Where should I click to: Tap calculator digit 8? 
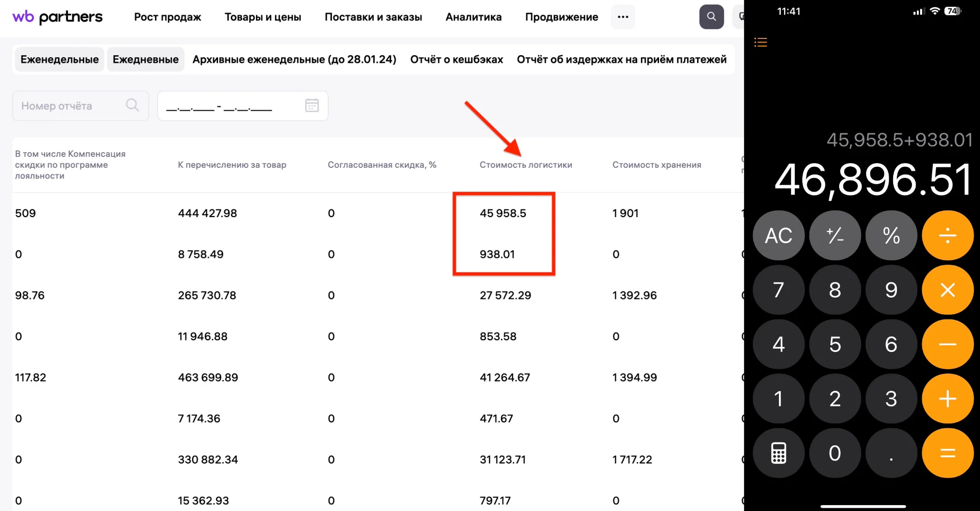coord(835,290)
